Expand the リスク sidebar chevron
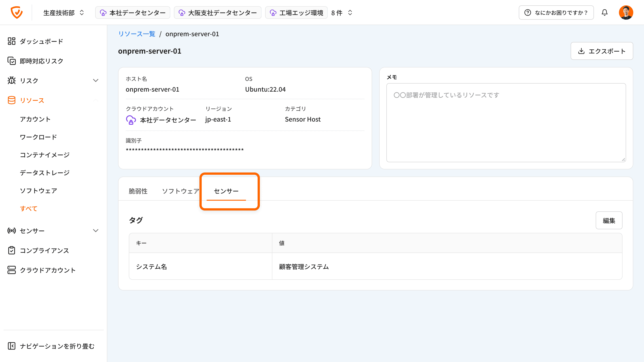This screenshot has width=644, height=362. click(x=95, y=80)
